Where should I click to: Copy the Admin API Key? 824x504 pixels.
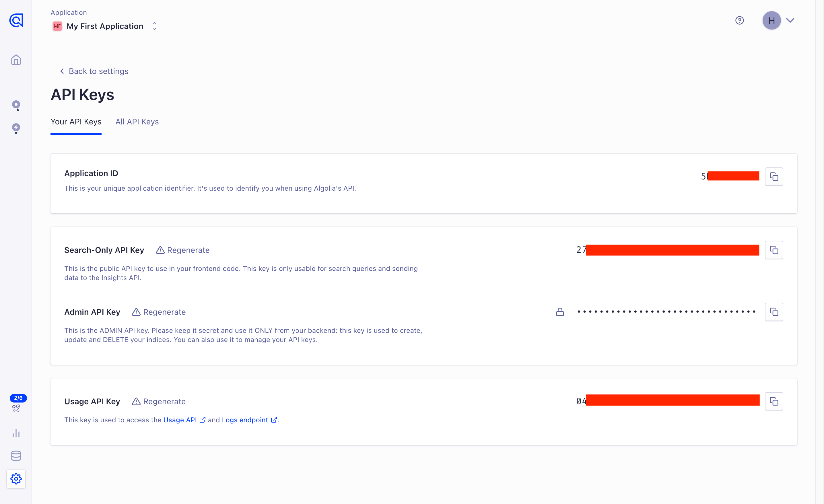pyautogui.click(x=774, y=312)
